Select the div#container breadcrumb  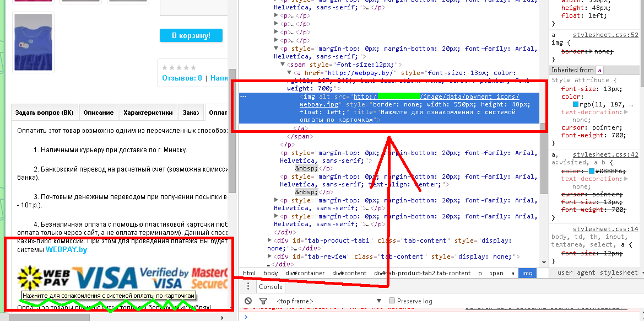[x=305, y=273]
